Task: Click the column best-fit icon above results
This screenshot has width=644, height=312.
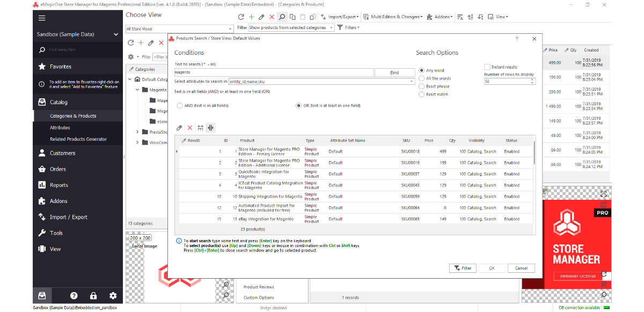Action: (x=210, y=128)
